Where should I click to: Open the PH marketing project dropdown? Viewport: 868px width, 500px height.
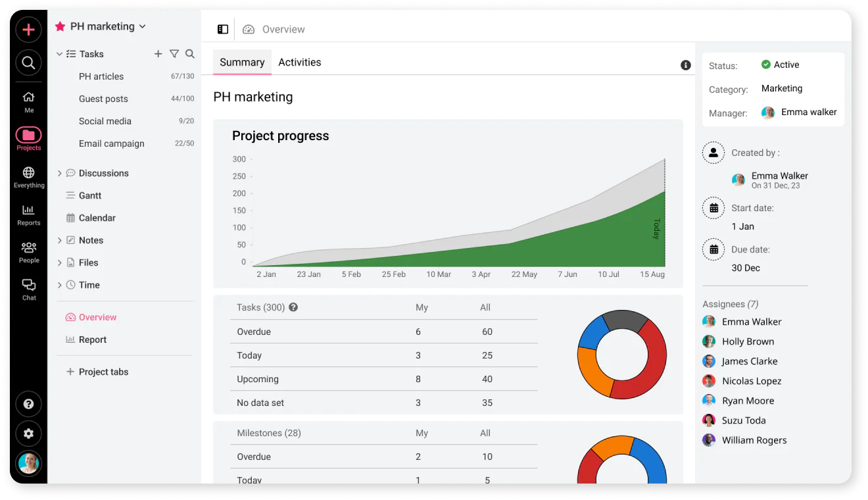click(143, 26)
